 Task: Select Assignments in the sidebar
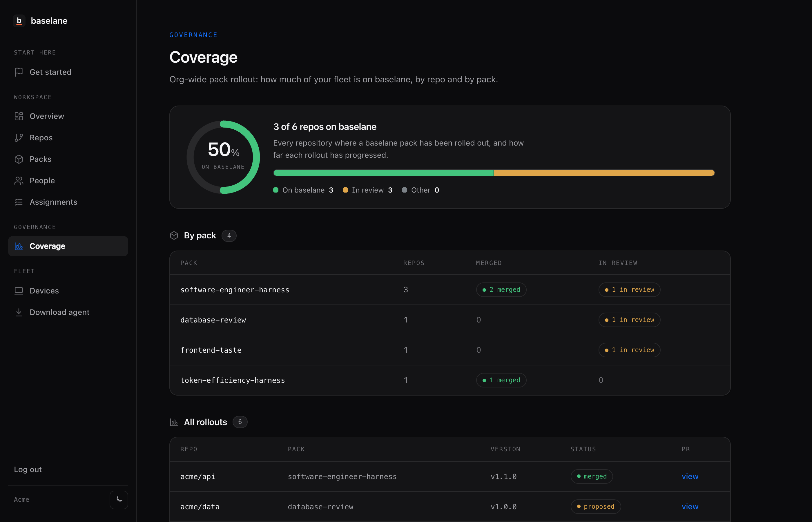click(x=68, y=202)
